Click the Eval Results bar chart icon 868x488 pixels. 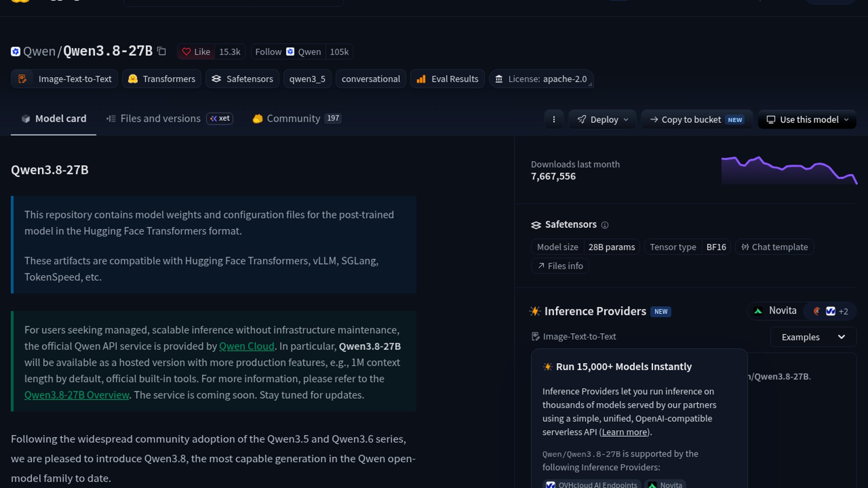(x=421, y=79)
